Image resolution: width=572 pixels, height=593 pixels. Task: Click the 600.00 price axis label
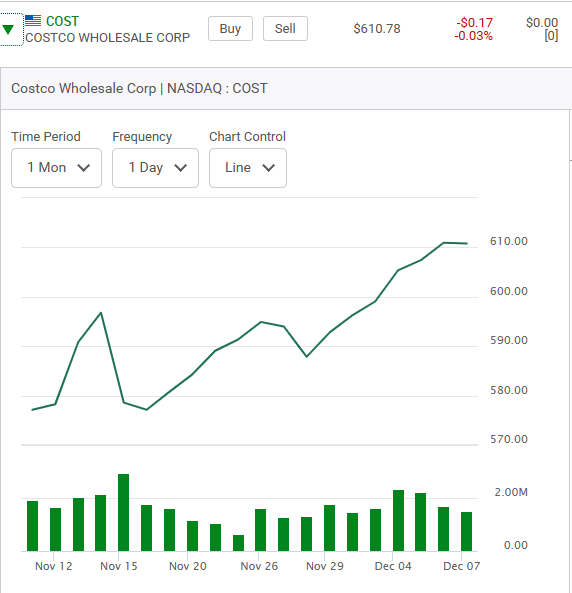pyautogui.click(x=509, y=291)
